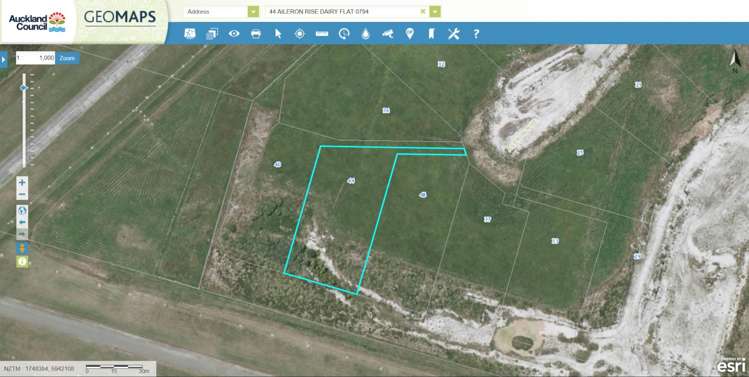The height and width of the screenshot is (377, 749).
Task: Open the clock history imagery tool
Action: [344, 33]
